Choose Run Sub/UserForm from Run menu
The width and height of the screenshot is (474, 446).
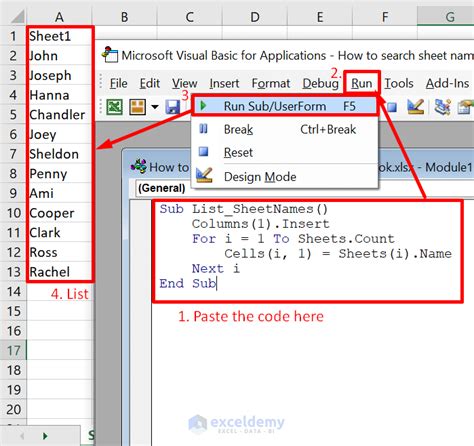[285, 106]
